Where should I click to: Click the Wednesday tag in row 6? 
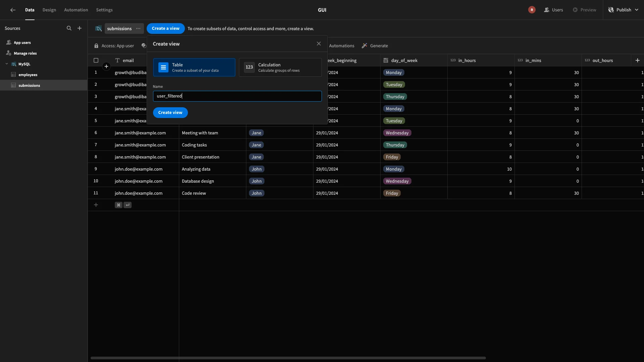pos(397,133)
